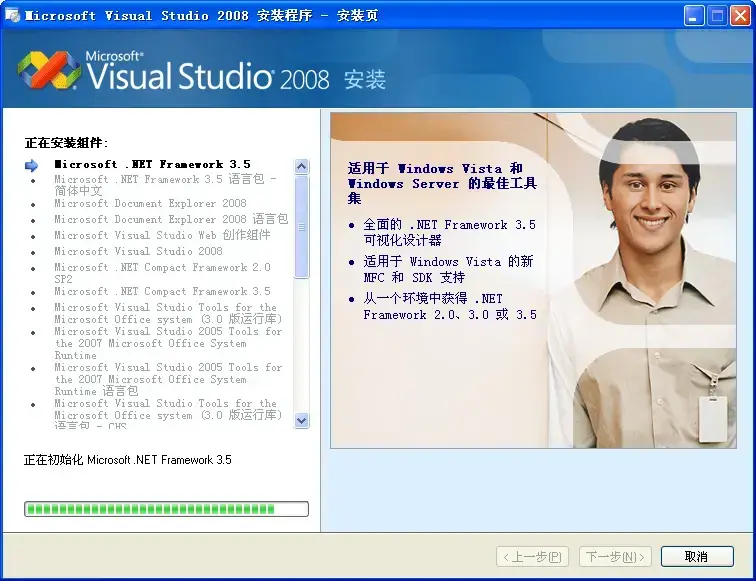Click the Windows Vista 的新 MFC 和 SDK 支持 bullet
The height and width of the screenshot is (581, 756).
(448, 269)
